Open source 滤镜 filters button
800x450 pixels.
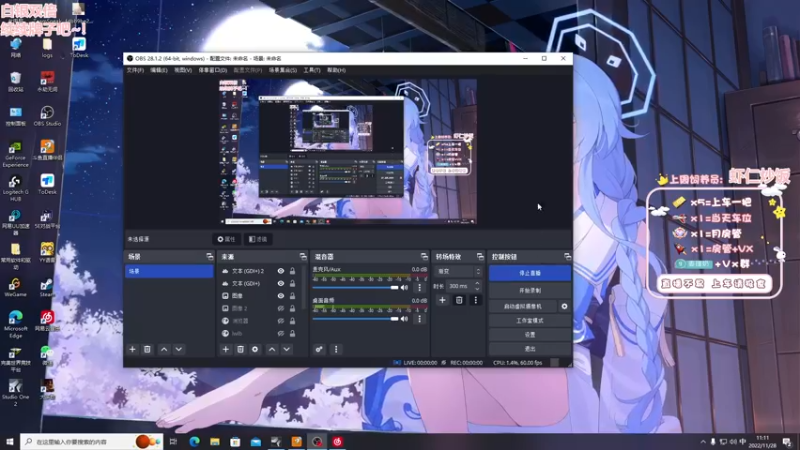(258, 239)
